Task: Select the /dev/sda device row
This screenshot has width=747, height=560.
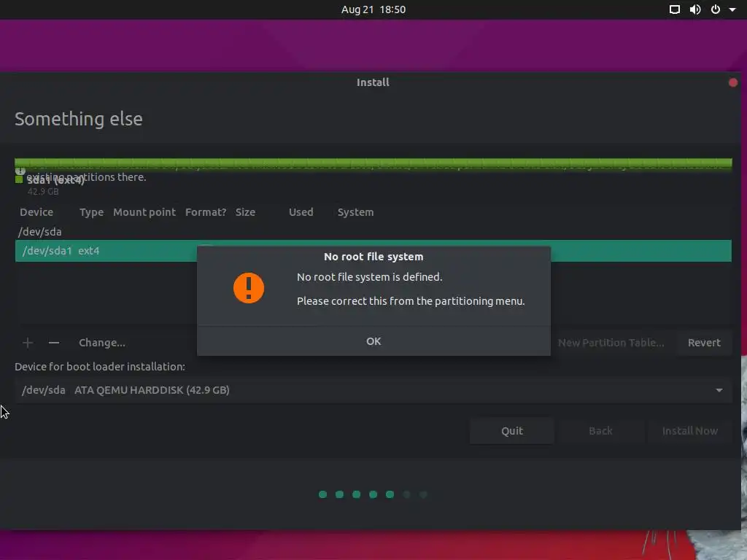Action: click(x=373, y=232)
